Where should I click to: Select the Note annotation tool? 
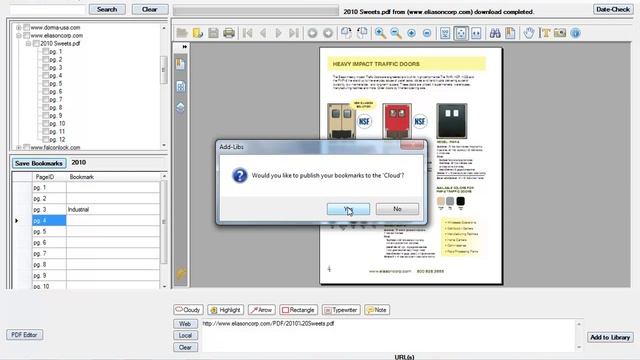[x=377, y=310]
